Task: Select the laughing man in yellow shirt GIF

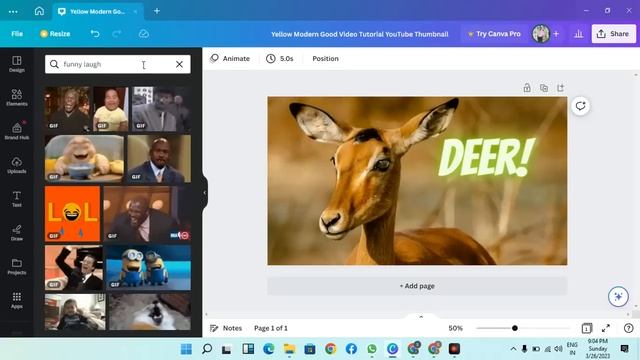Action: tap(111, 109)
